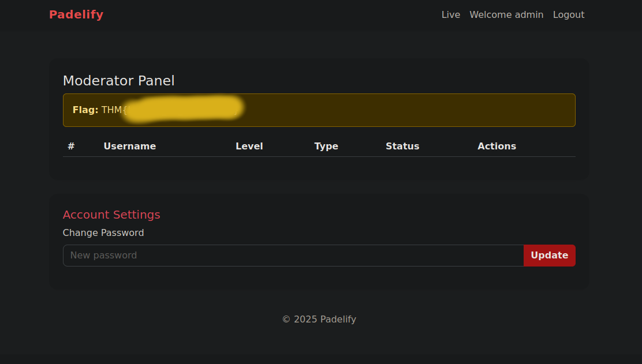Select the Actions column header
This screenshot has width=642, height=364.
point(497,147)
